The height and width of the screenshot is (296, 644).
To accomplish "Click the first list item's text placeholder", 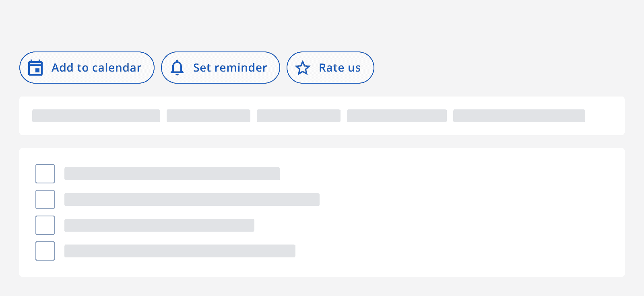I will pyautogui.click(x=172, y=174).
